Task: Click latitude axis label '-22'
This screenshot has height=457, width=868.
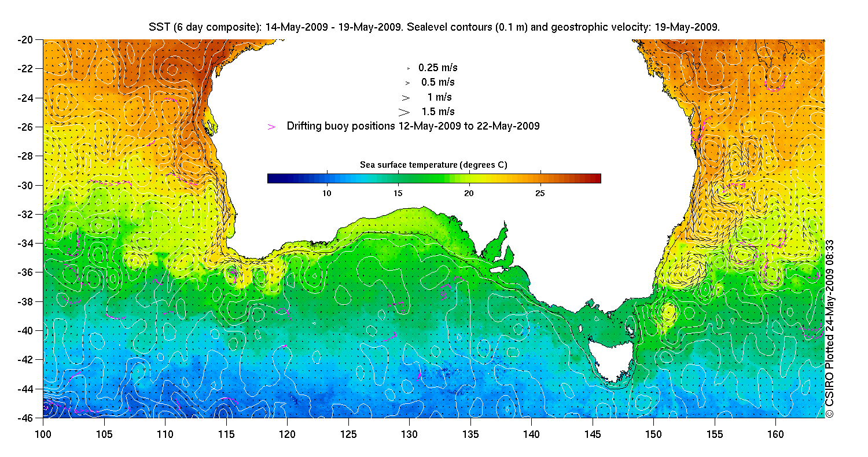Action: [27, 69]
